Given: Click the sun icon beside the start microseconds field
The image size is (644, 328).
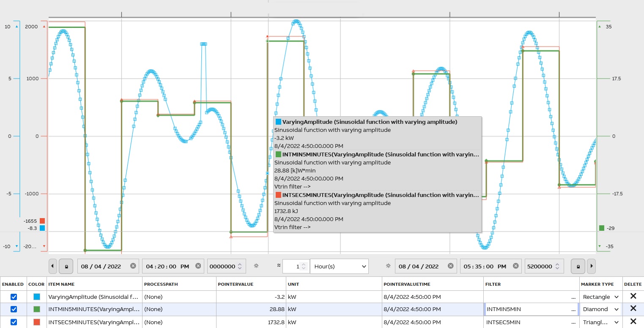Looking at the screenshot, I should [x=256, y=266].
